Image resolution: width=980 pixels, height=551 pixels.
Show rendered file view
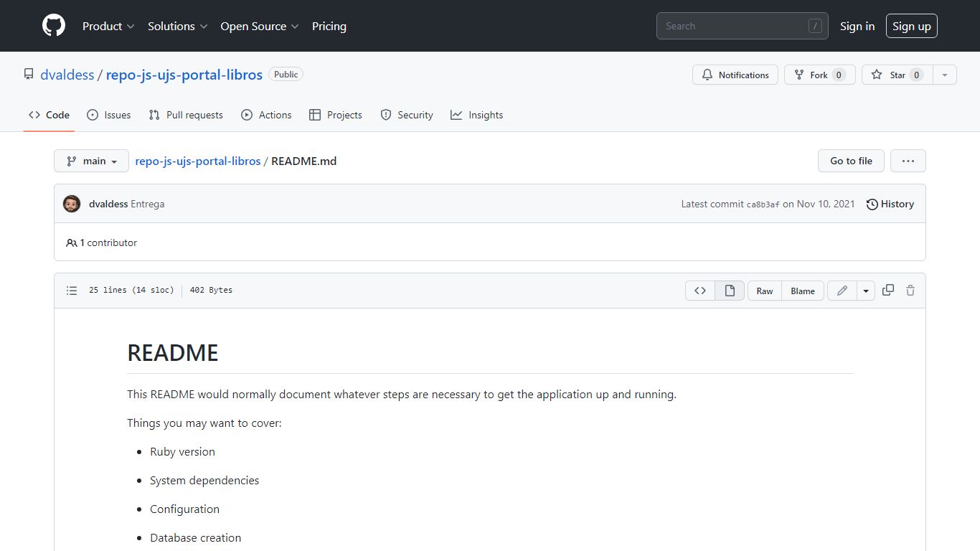[730, 291]
